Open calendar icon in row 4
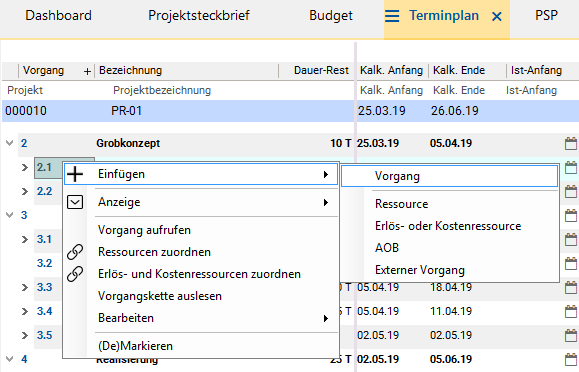Viewport: 579px width, 372px height. click(571, 359)
